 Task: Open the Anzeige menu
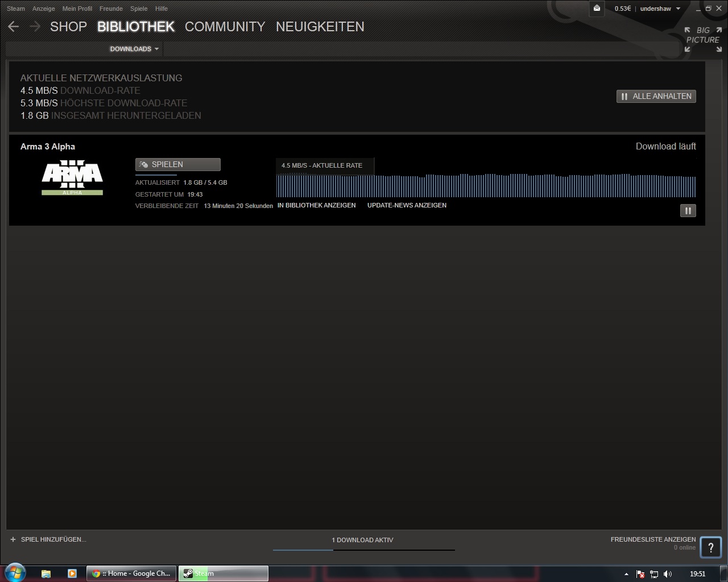click(44, 9)
